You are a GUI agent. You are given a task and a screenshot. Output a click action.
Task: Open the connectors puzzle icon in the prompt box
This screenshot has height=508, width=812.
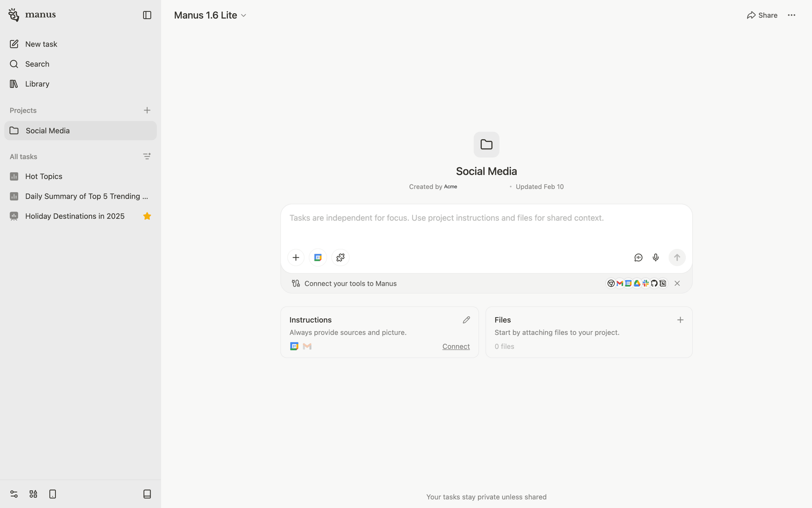340,257
